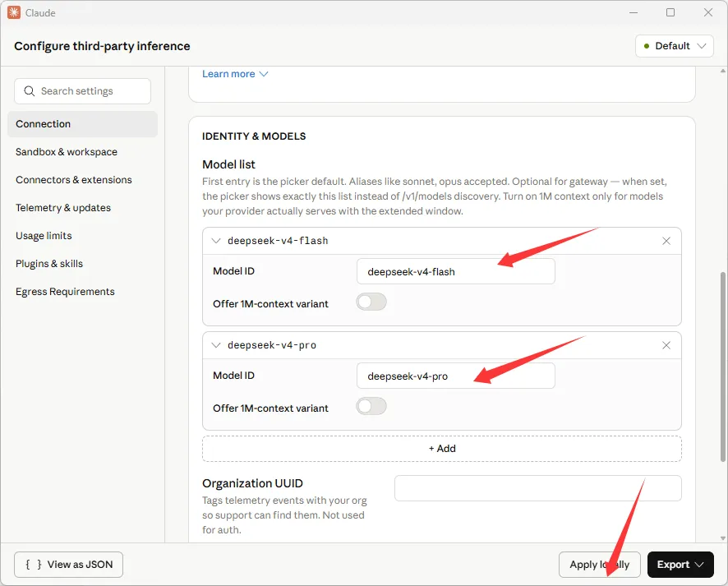
Task: Click the search magnifier icon
Action: 30,91
